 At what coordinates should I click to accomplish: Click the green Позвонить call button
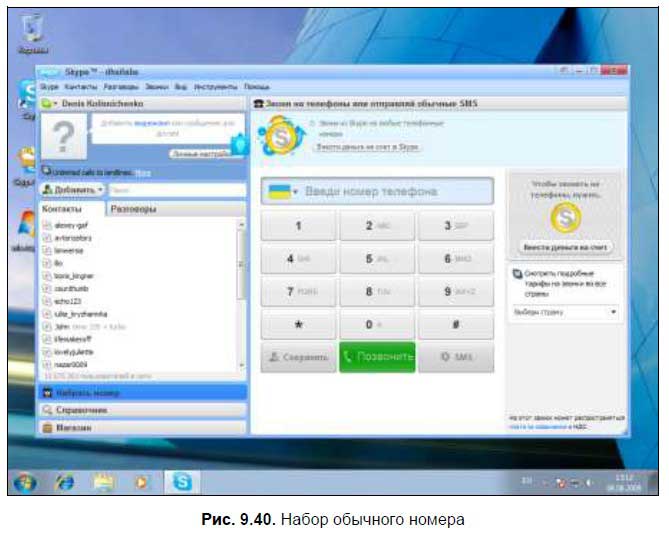[x=377, y=357]
